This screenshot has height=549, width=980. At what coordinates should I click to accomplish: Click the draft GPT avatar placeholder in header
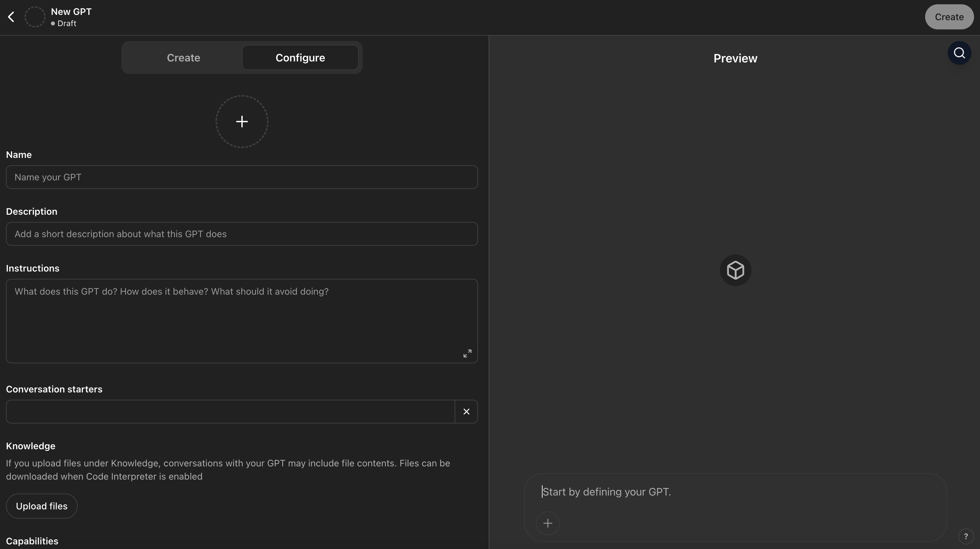click(35, 17)
